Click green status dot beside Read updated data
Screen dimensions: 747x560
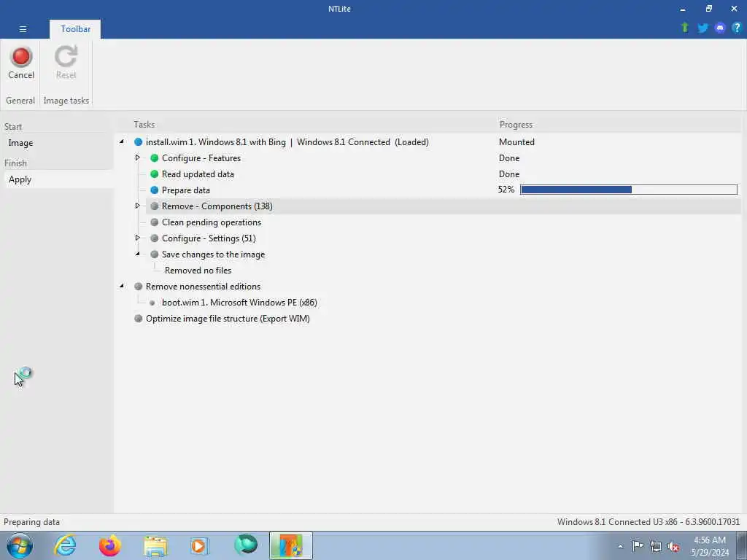(155, 174)
